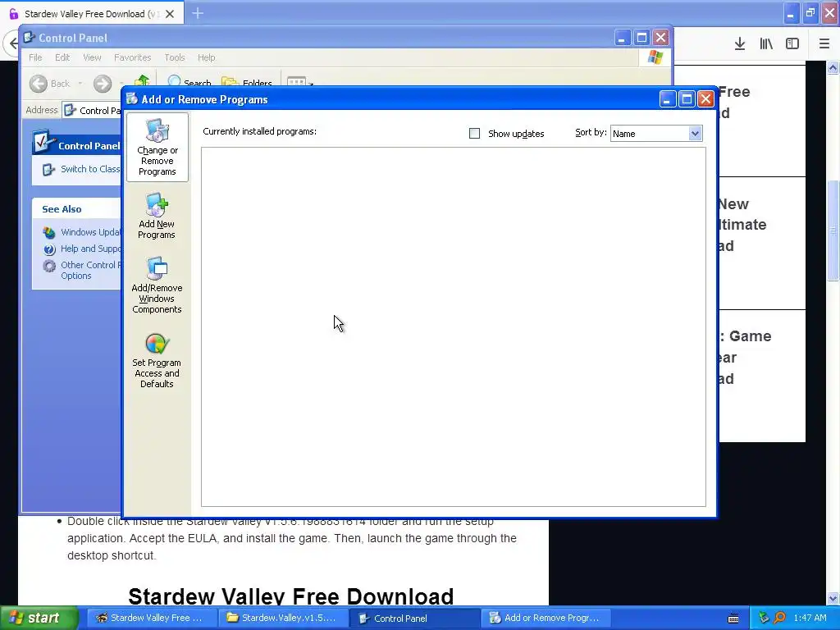
Task: Maximize the Add or Remove Programs window
Action: click(687, 99)
